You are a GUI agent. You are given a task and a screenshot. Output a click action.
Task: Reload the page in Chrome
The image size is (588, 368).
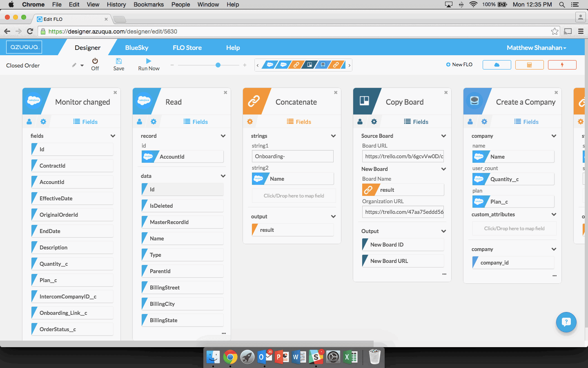(30, 31)
